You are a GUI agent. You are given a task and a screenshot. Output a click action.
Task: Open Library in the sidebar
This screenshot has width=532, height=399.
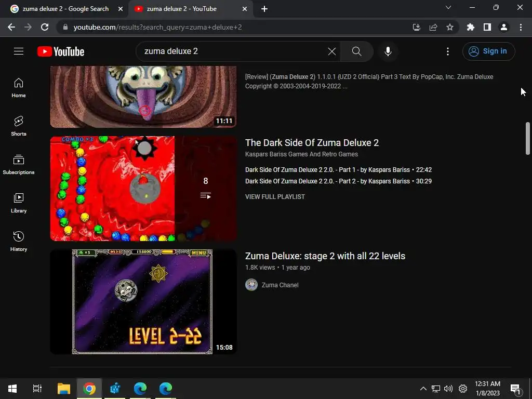tap(19, 203)
